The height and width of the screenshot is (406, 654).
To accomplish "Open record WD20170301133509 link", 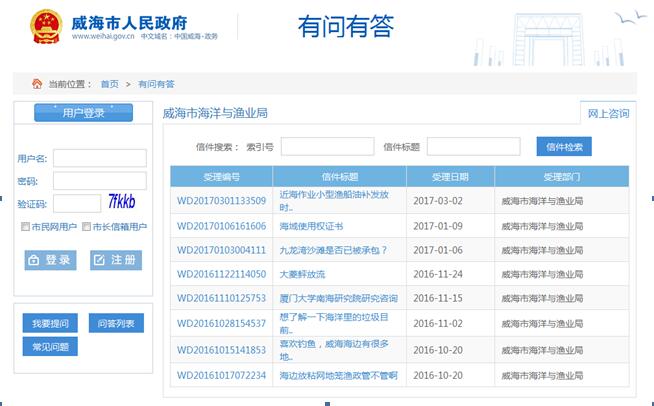I will click(221, 200).
